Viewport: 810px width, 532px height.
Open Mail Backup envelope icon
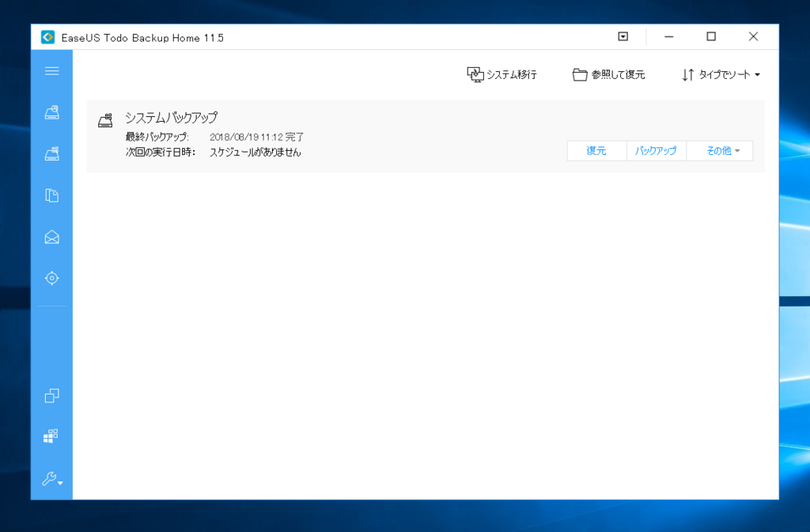coord(51,237)
